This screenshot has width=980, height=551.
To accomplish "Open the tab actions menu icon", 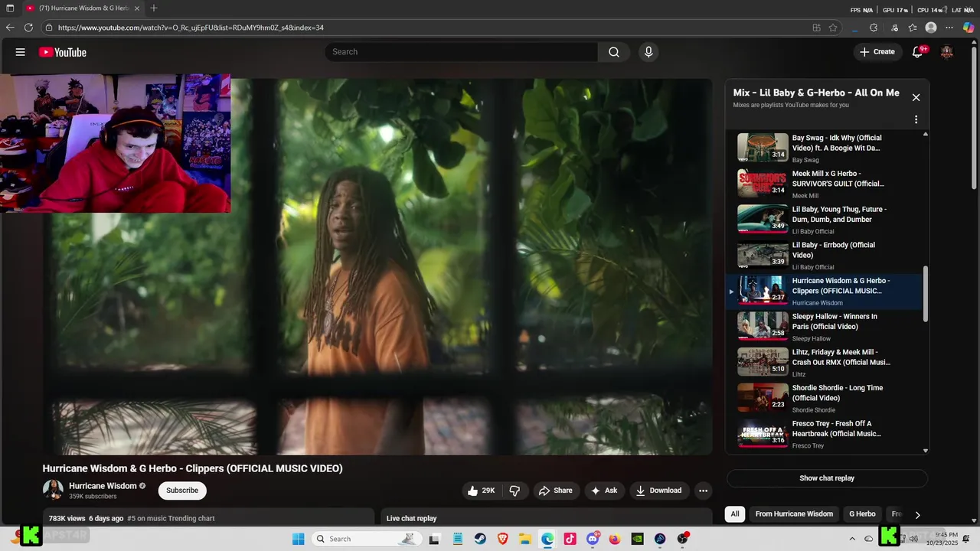I will 10,8.
